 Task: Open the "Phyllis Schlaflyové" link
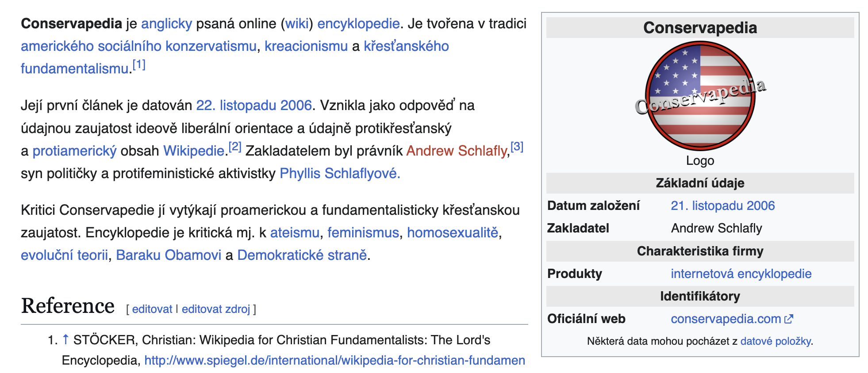pyautogui.click(x=340, y=173)
